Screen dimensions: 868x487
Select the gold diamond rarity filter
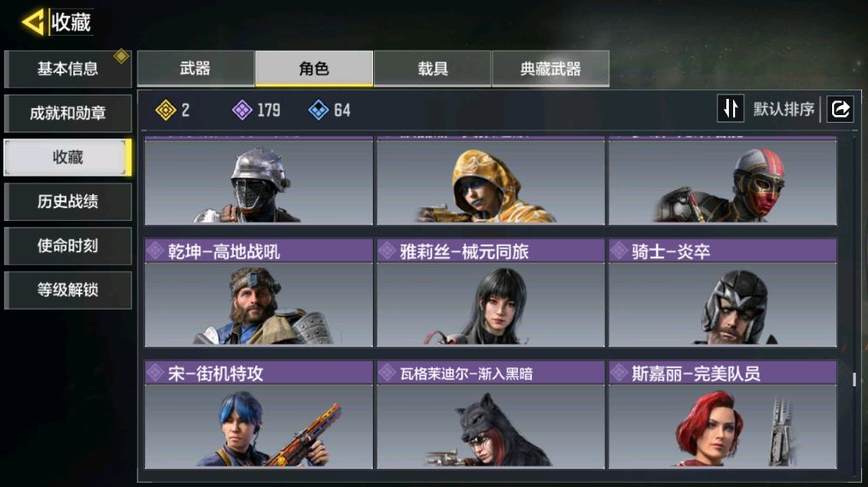point(166,110)
